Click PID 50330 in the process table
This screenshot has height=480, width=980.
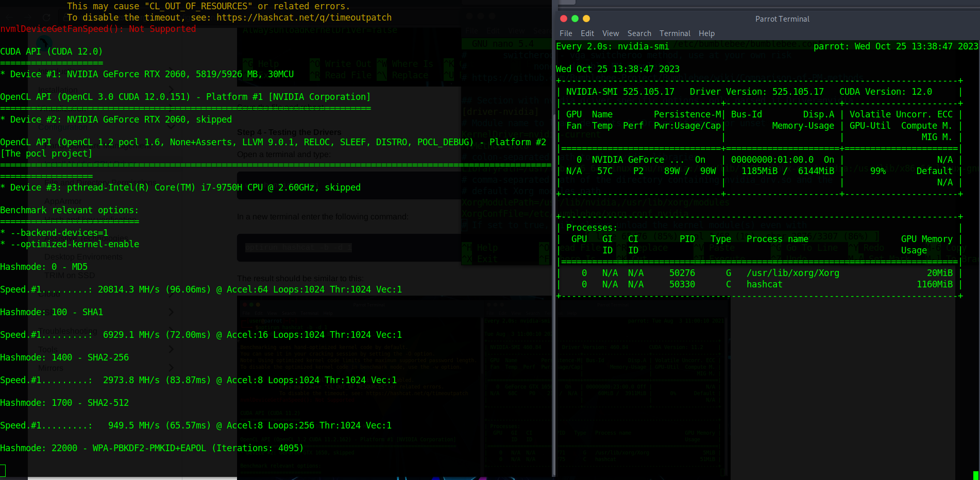pyautogui.click(x=682, y=284)
